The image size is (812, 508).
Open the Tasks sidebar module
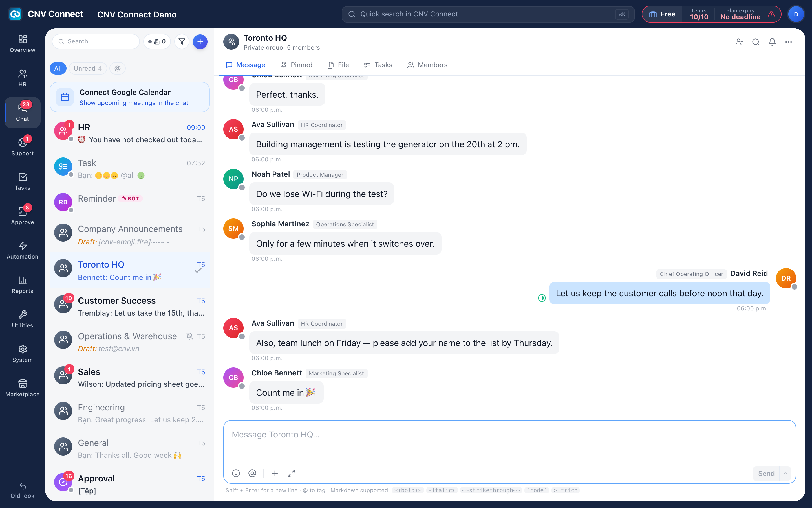click(23, 181)
